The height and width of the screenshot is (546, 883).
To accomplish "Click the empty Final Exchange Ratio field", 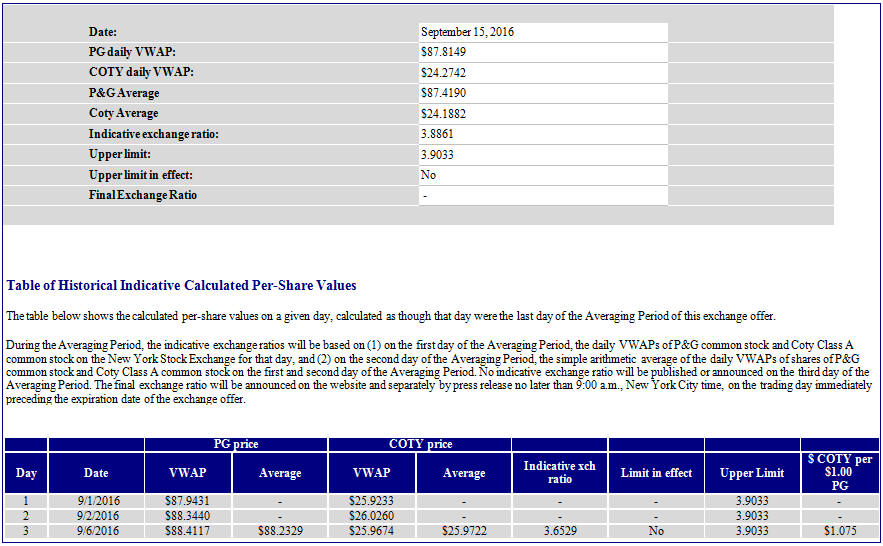I will [542, 196].
